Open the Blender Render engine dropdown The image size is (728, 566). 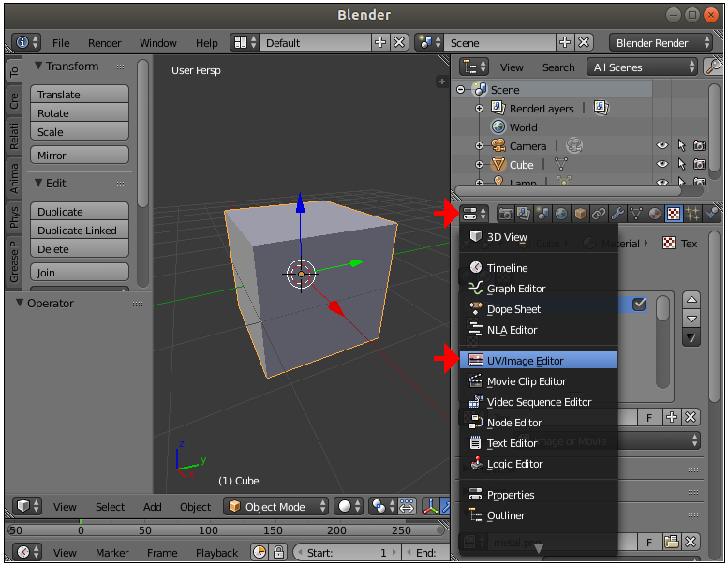661,43
